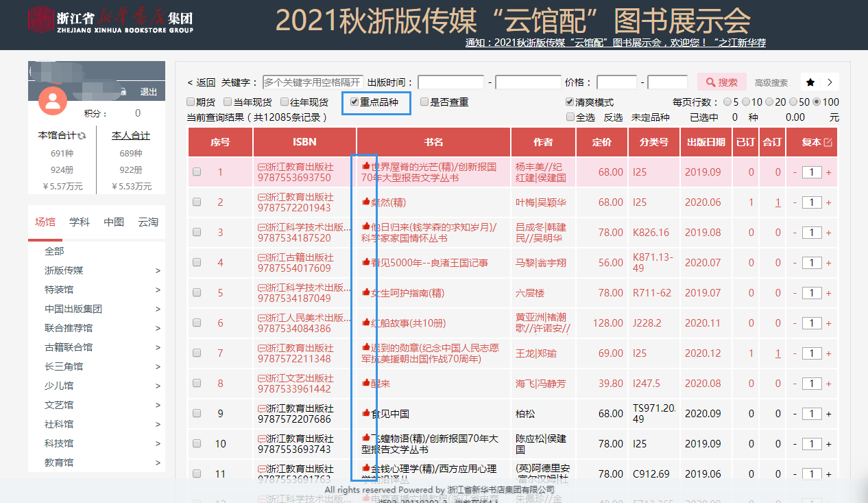Increase copies for row 1 with plus

[x=828, y=172]
